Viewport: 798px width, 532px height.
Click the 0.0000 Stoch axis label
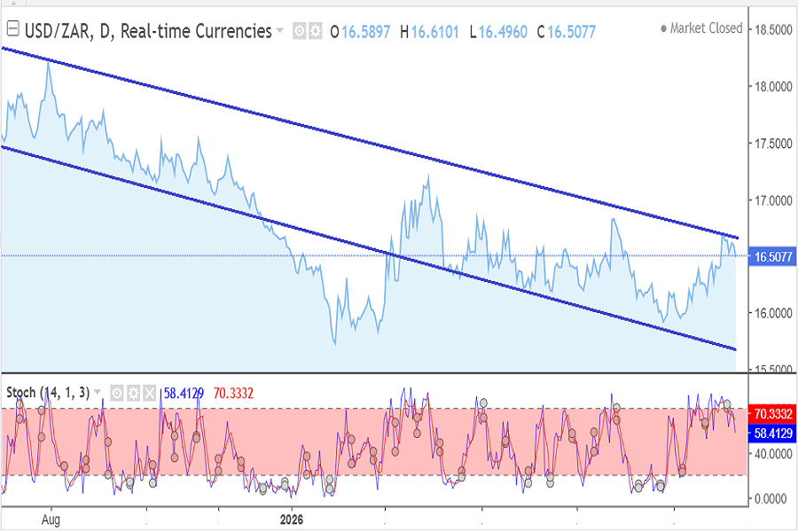coord(771,498)
